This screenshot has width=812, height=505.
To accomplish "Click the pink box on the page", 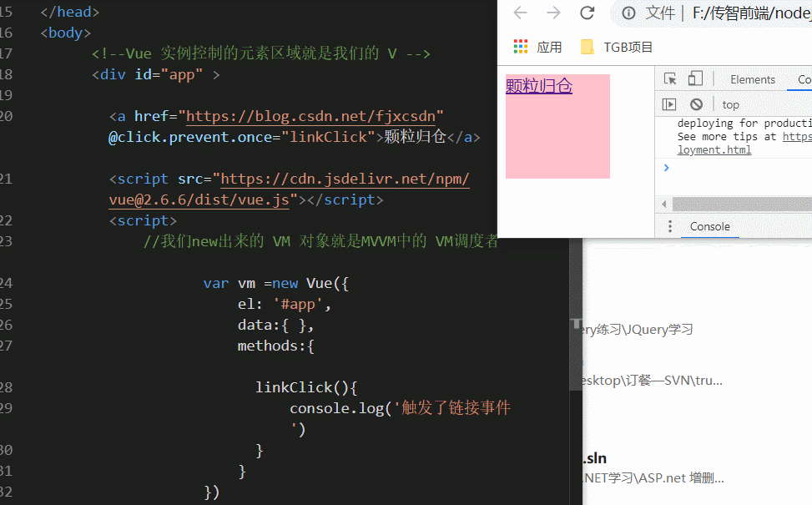I will click(557, 126).
